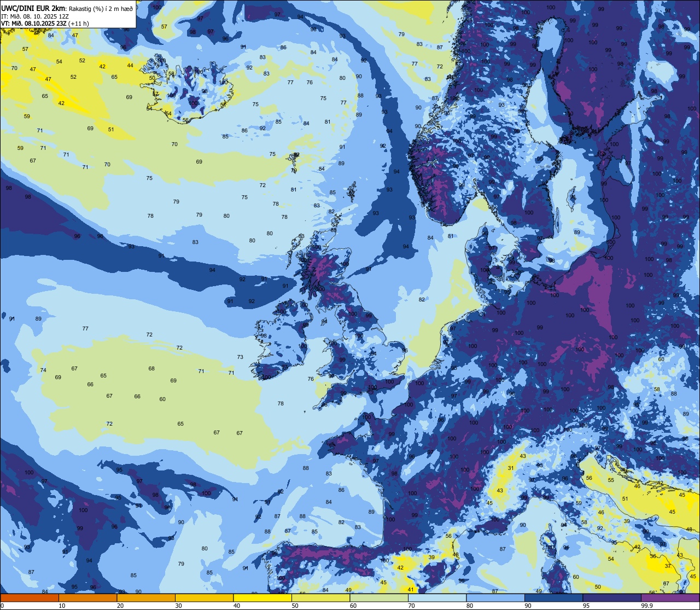This screenshot has height=610, width=700.
Task: Click the '20' legend tick label
Action: (x=120, y=606)
